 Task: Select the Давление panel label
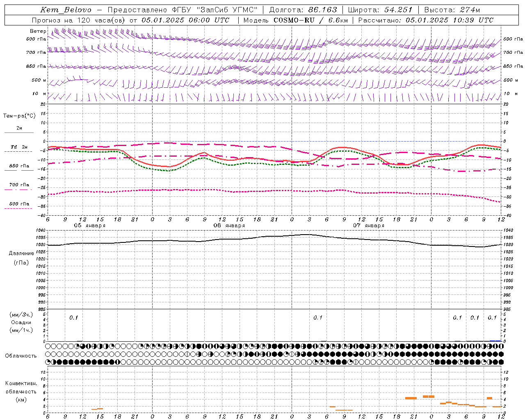click(21, 253)
